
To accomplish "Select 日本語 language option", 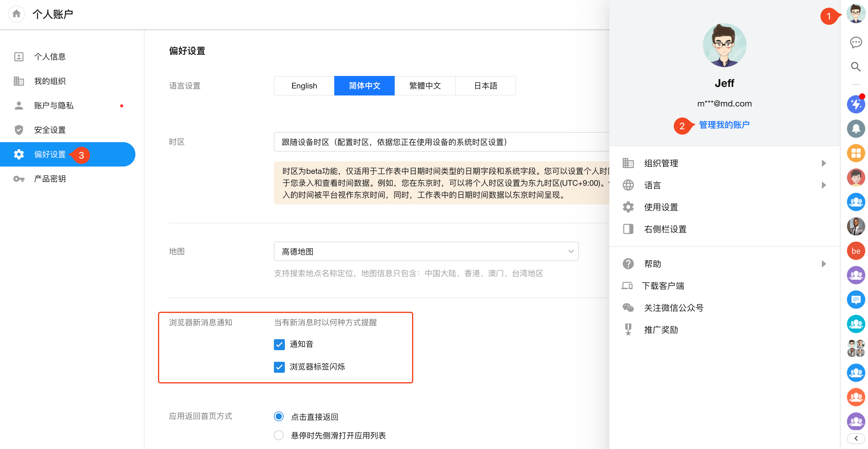I will (485, 86).
